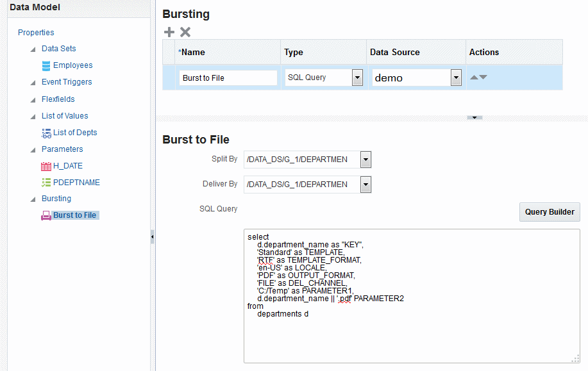588x371 pixels.
Task: Open Properties in Data Model tree
Action: coord(36,33)
